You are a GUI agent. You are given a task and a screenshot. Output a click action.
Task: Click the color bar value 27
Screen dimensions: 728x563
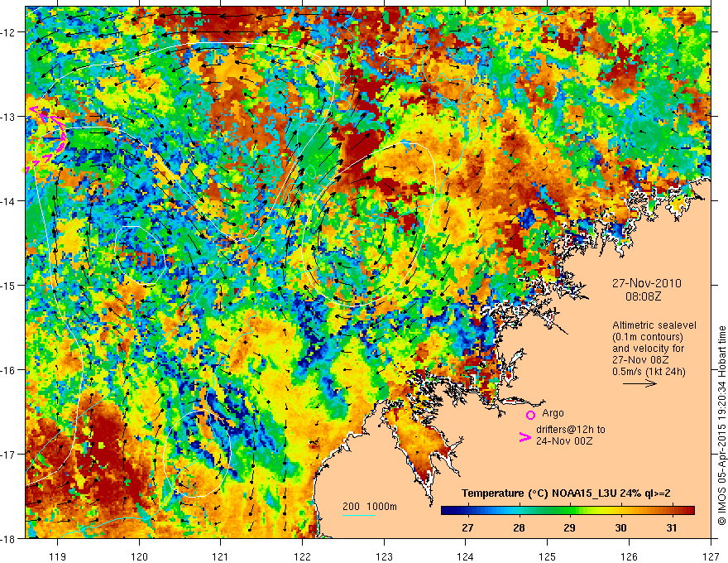tap(467, 527)
